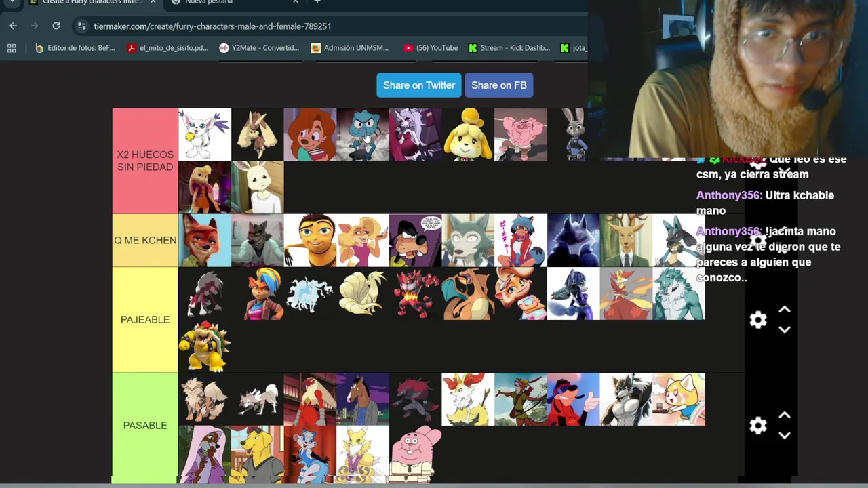868x488 pixels.
Task: Select the deer in suit thumbnail
Action: point(626,241)
